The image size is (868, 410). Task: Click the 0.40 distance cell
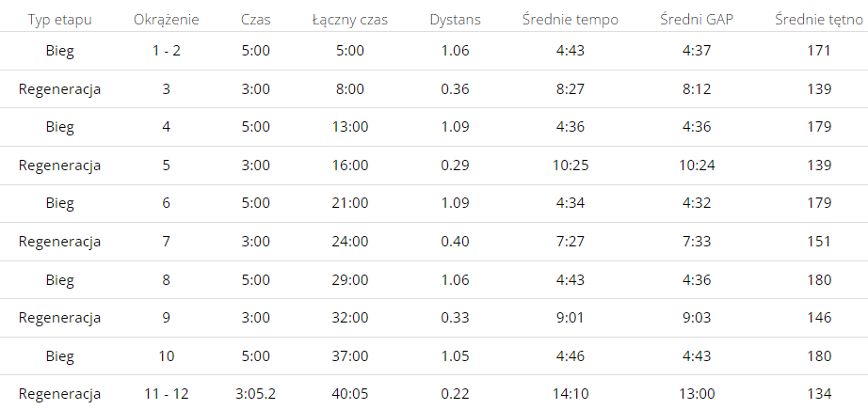coord(454,242)
